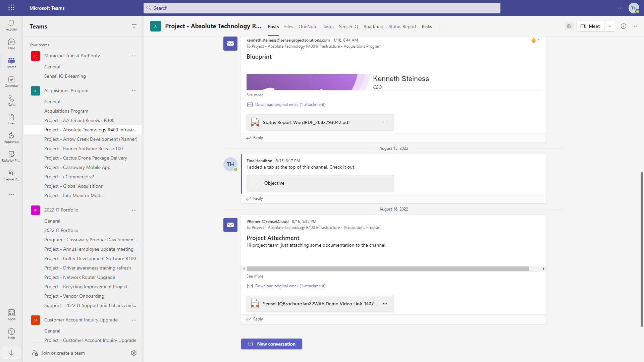
Task: Open the Sensei IQ channel tab
Action: pos(348,26)
